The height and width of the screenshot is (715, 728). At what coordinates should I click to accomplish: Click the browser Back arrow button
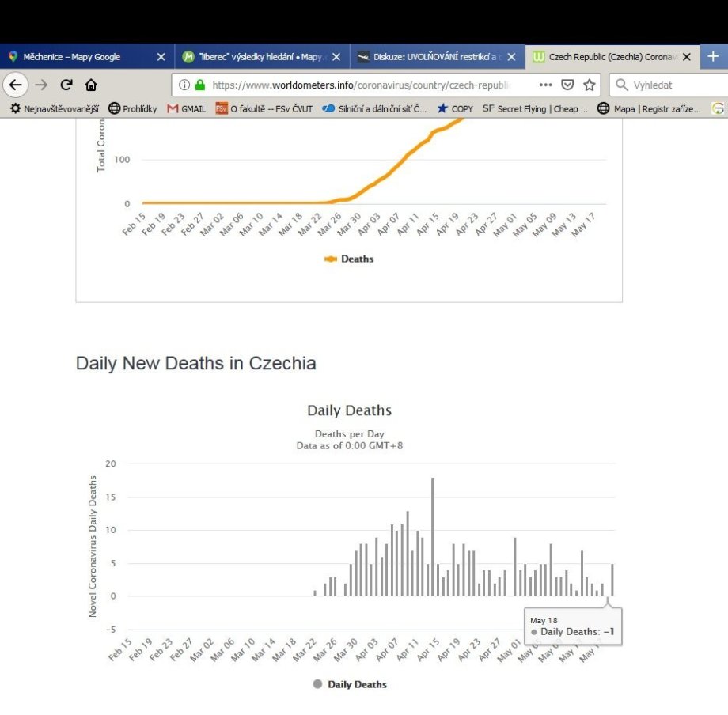pos(16,85)
